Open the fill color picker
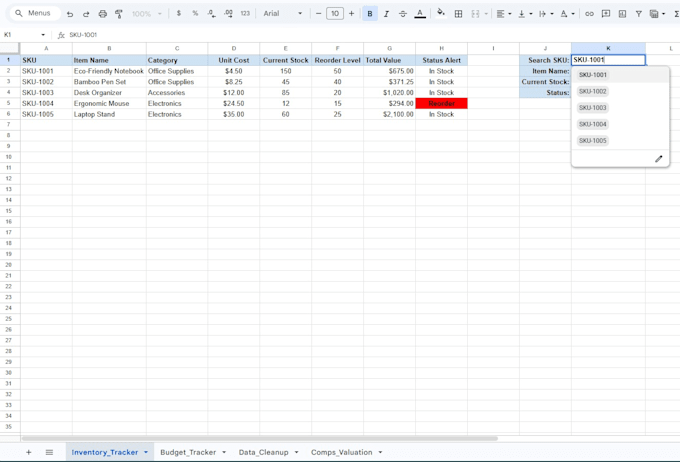This screenshot has width=680, height=462. (x=441, y=13)
